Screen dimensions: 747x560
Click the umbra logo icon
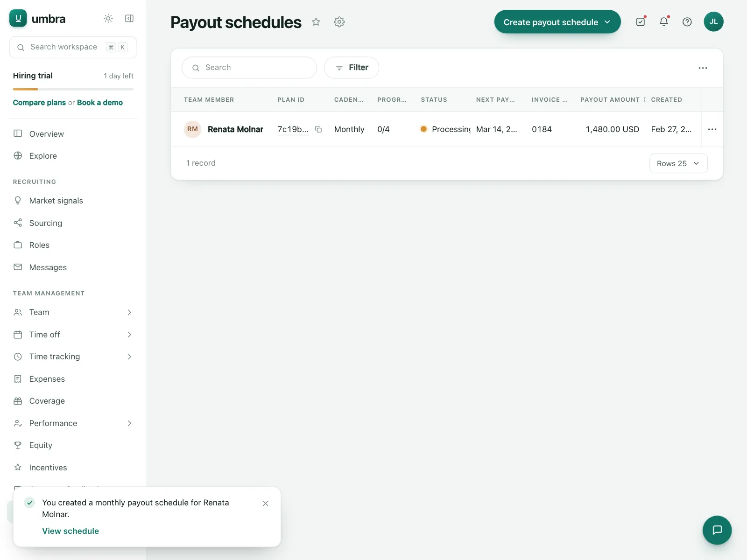(18, 18)
